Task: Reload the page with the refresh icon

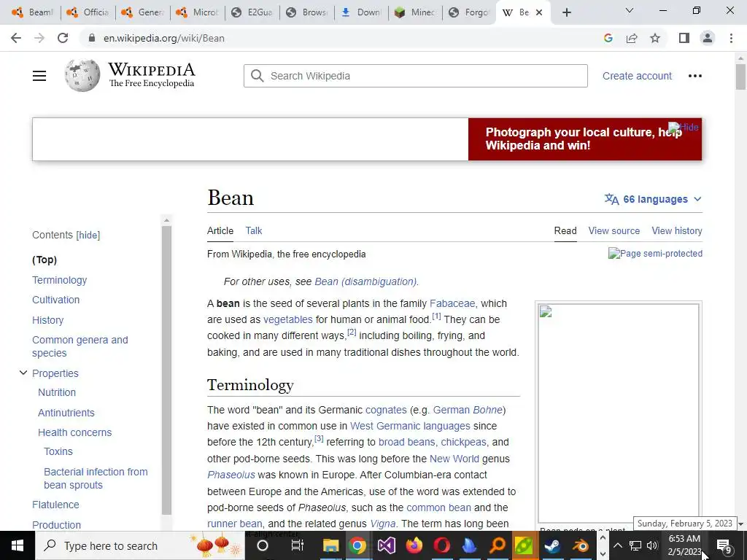Action: 63,38
